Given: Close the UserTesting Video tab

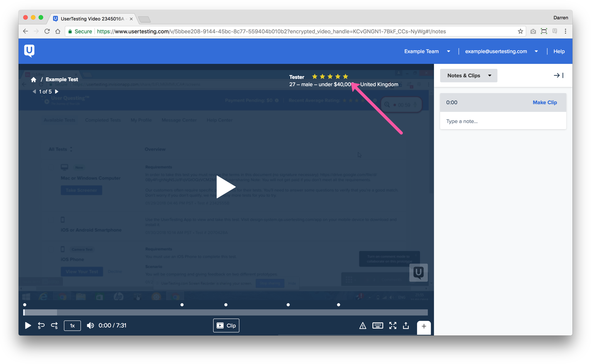Looking at the screenshot, I should (131, 19).
